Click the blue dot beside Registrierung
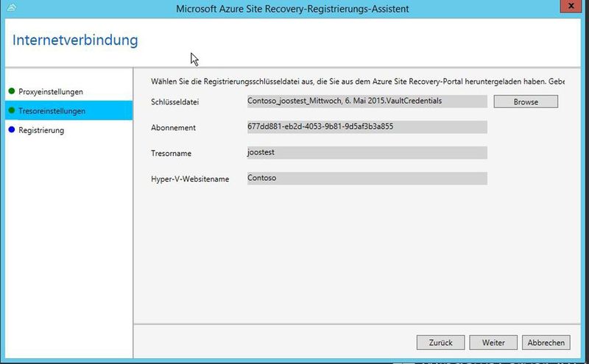The height and width of the screenshot is (364, 589). pos(12,129)
